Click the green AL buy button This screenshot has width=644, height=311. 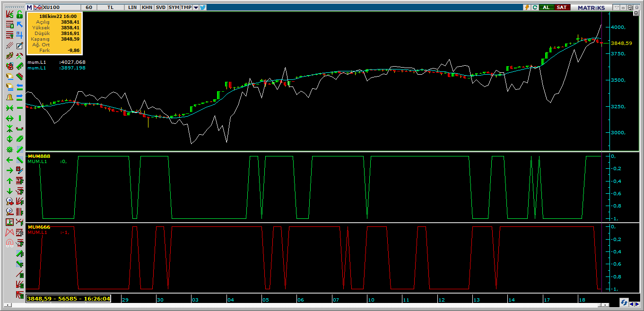pos(546,8)
